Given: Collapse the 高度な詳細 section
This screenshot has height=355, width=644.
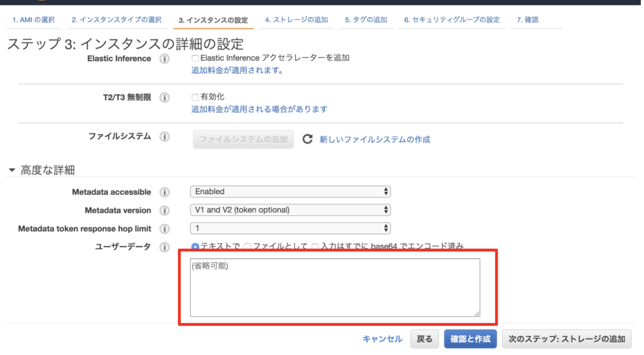Looking at the screenshot, I should (x=12, y=171).
